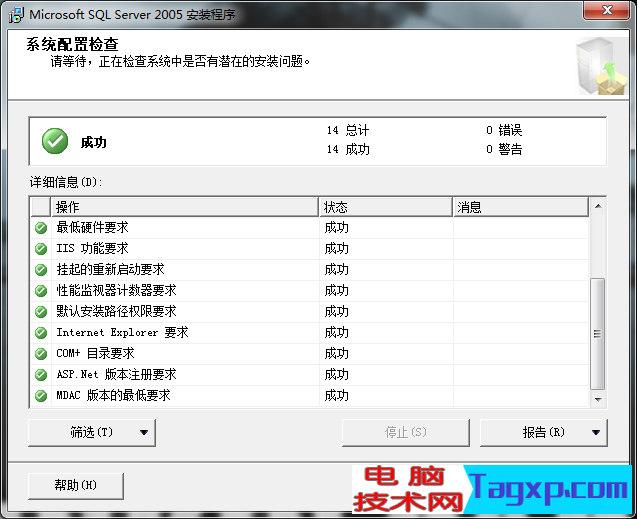Click the green check icon beside 最低硬件要求

41,228
